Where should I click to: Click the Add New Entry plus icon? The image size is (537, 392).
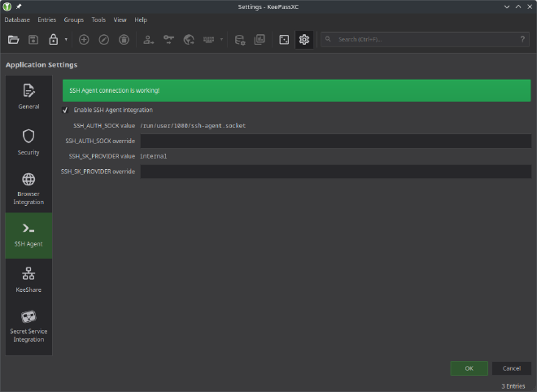(84, 40)
